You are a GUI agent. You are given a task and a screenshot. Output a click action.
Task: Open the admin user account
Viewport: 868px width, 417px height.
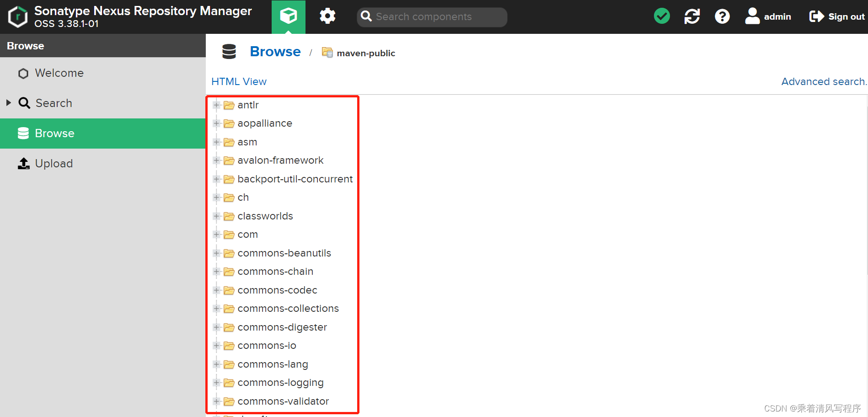pos(768,16)
